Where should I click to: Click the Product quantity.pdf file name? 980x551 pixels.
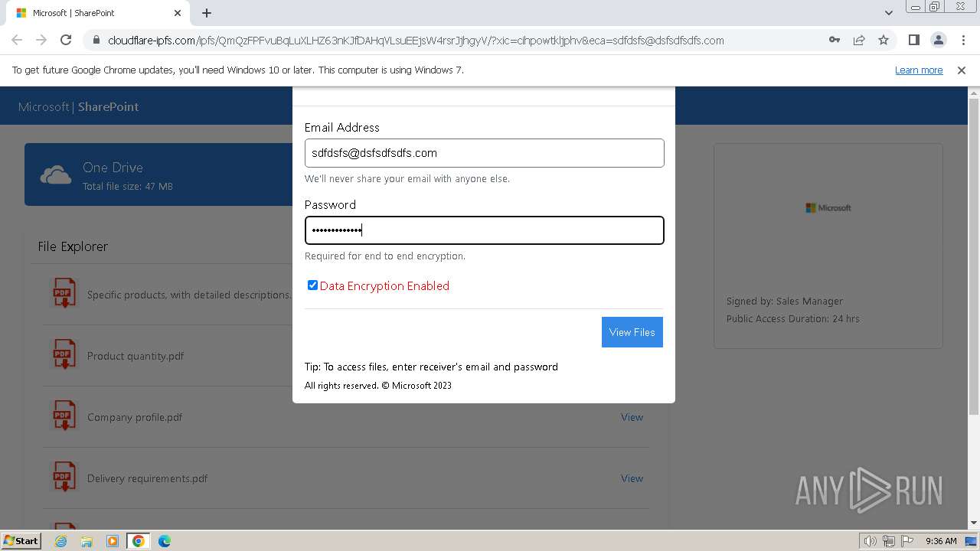136,356
